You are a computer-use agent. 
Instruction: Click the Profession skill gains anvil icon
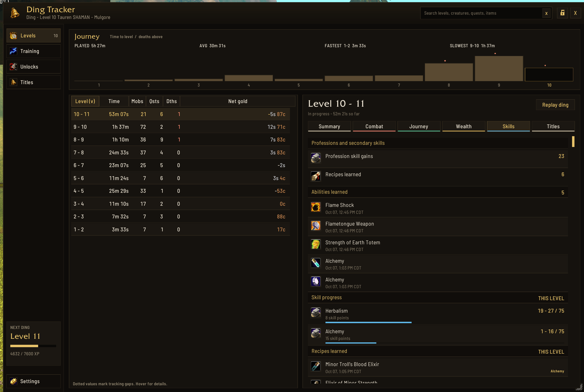click(x=316, y=158)
